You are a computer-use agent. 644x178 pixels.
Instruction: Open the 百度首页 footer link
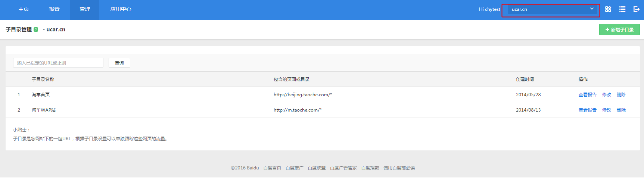click(x=272, y=168)
